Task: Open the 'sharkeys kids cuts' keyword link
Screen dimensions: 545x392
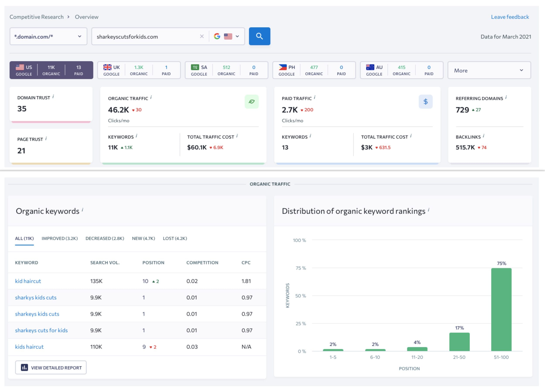Action: [37, 314]
